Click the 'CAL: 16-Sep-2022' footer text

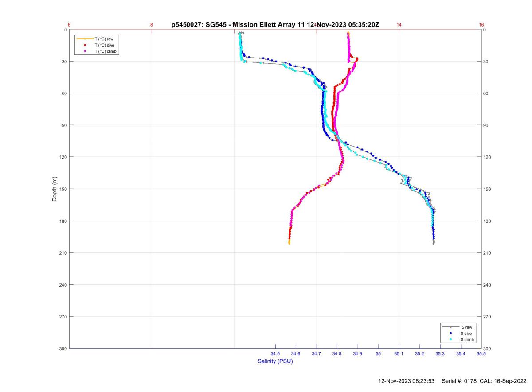[503, 381]
